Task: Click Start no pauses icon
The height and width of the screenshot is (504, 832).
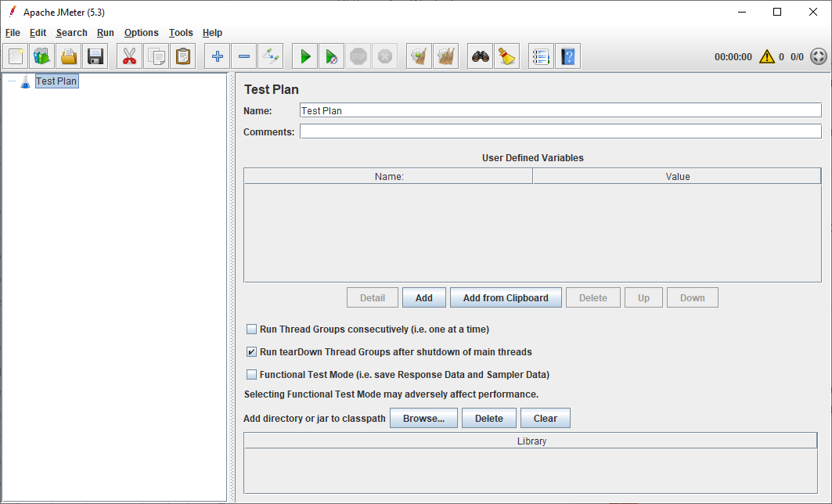Action: pyautogui.click(x=332, y=56)
